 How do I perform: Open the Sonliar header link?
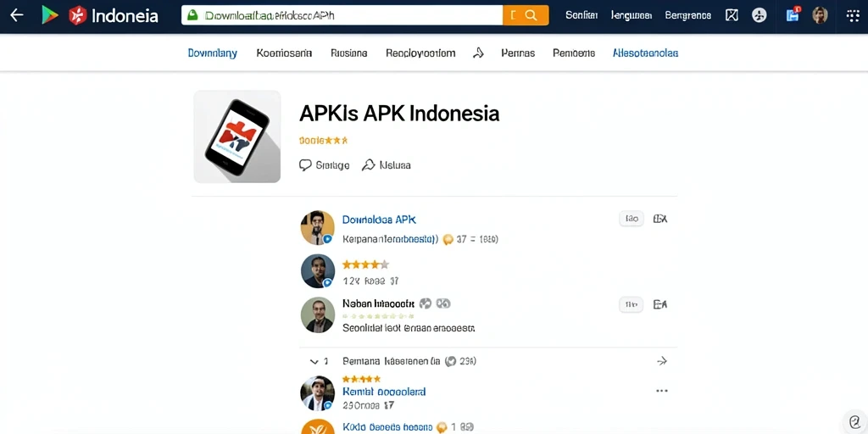point(581,15)
